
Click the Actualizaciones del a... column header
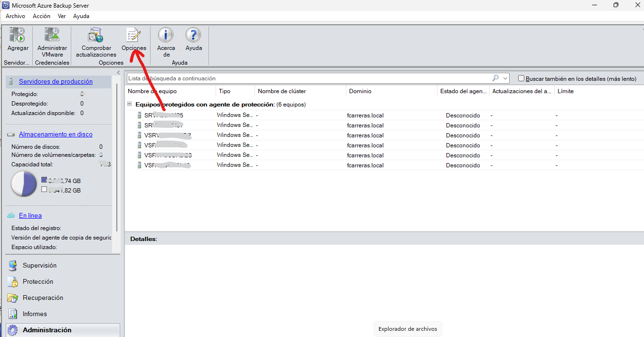pyautogui.click(x=522, y=91)
